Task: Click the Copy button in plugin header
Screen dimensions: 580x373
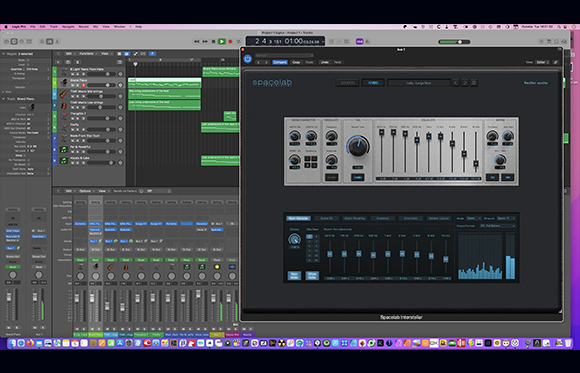Action: click(296, 62)
